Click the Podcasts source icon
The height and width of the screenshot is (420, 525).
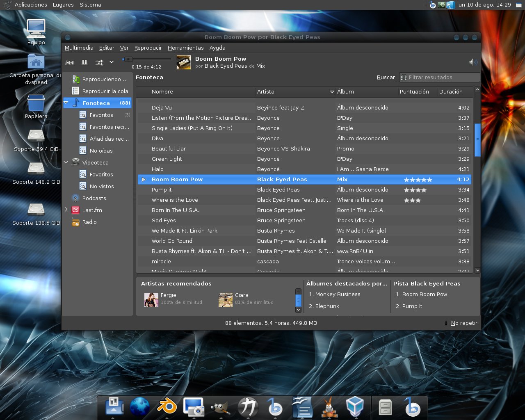pos(75,198)
